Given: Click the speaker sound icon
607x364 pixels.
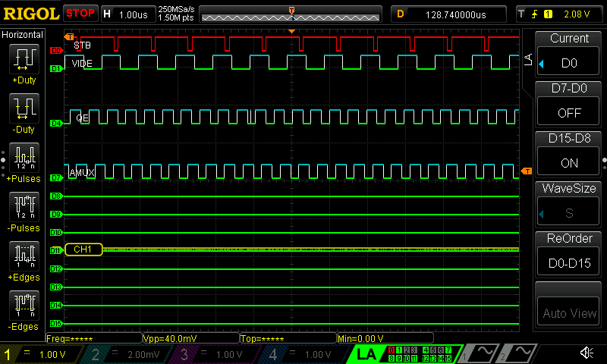Looking at the screenshot, I should [x=587, y=353].
